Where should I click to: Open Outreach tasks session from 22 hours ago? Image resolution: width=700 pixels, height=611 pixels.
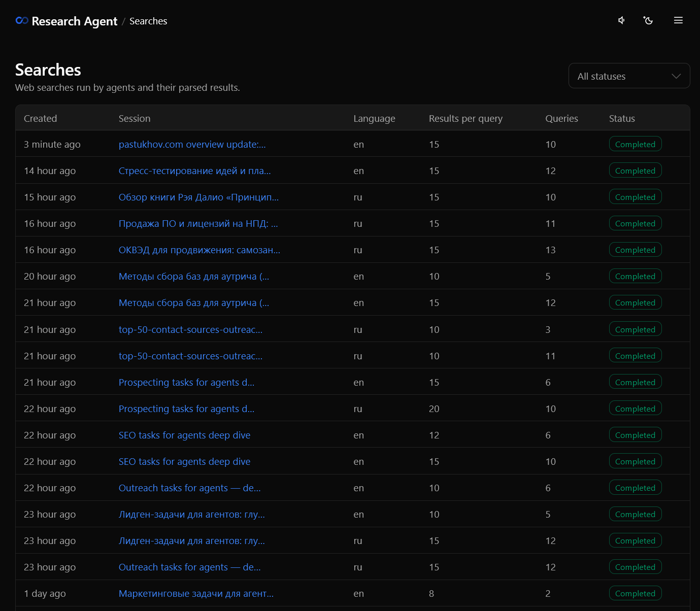coord(190,488)
